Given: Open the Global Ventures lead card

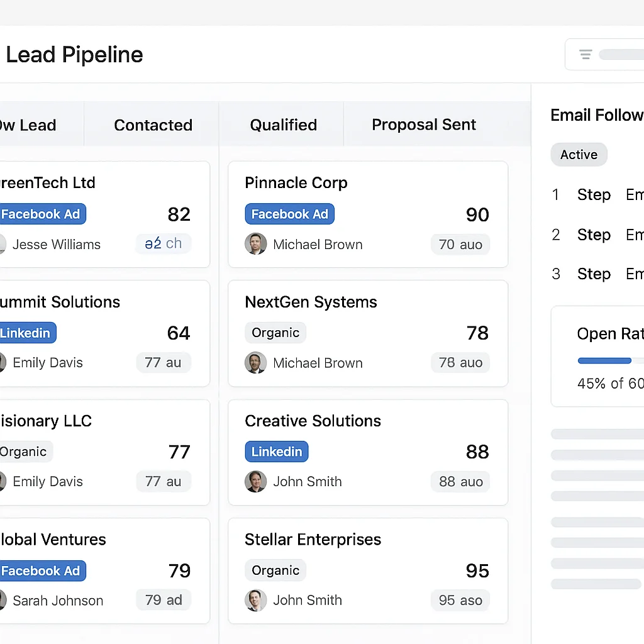Looking at the screenshot, I should pos(105,571).
